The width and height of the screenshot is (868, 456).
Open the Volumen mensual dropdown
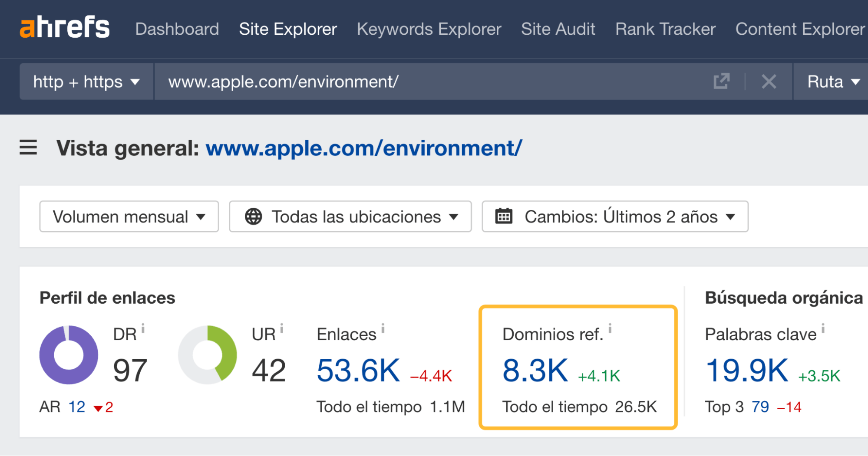(x=129, y=217)
